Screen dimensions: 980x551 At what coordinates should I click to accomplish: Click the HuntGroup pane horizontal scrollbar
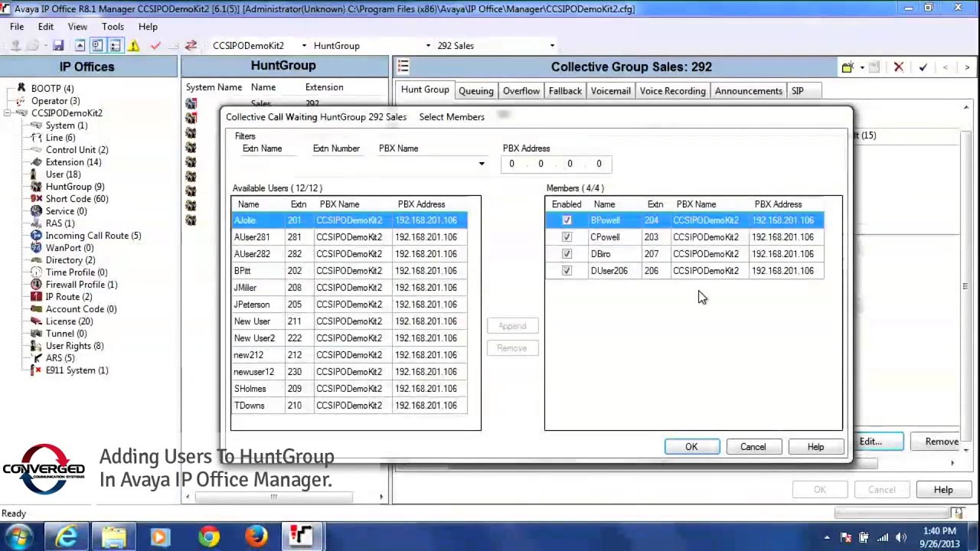pyautogui.click(x=273, y=497)
